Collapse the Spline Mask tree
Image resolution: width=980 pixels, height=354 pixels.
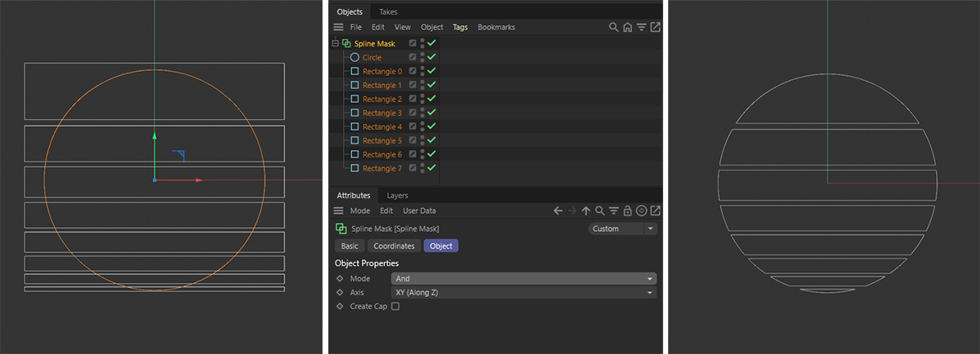336,43
